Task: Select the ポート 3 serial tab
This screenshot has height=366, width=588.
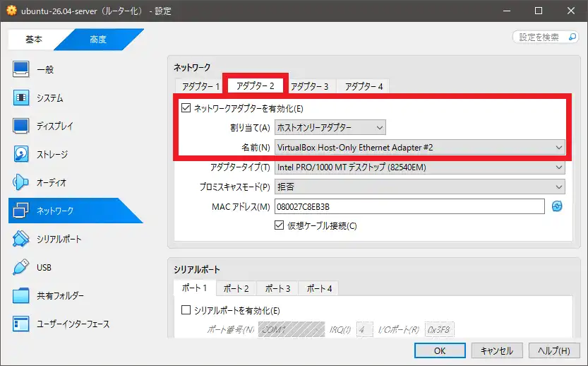Action: (278, 288)
